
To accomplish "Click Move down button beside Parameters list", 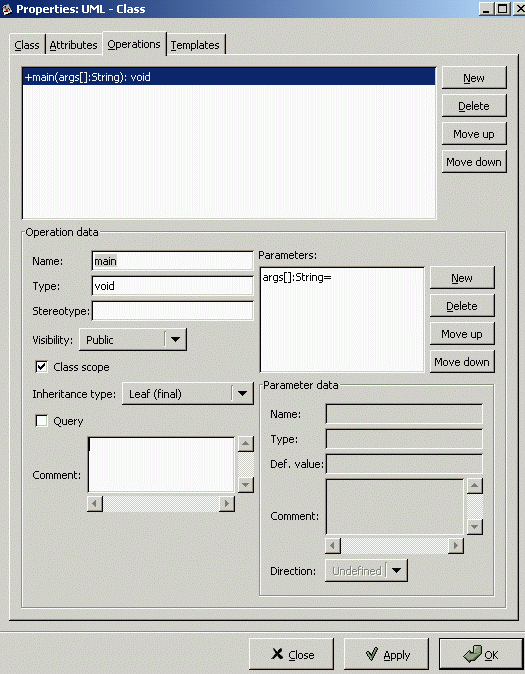I will click(x=462, y=362).
